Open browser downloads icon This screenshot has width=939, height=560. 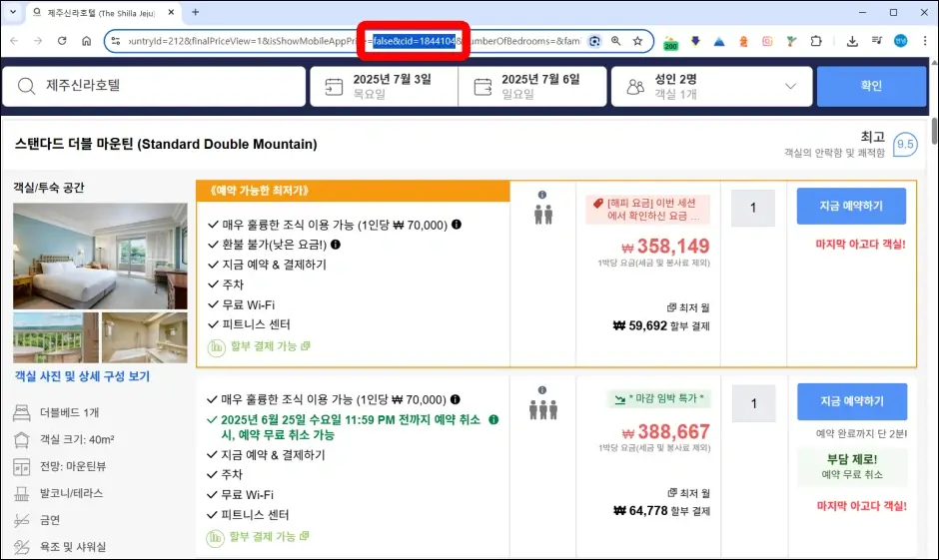pyautogui.click(x=852, y=41)
